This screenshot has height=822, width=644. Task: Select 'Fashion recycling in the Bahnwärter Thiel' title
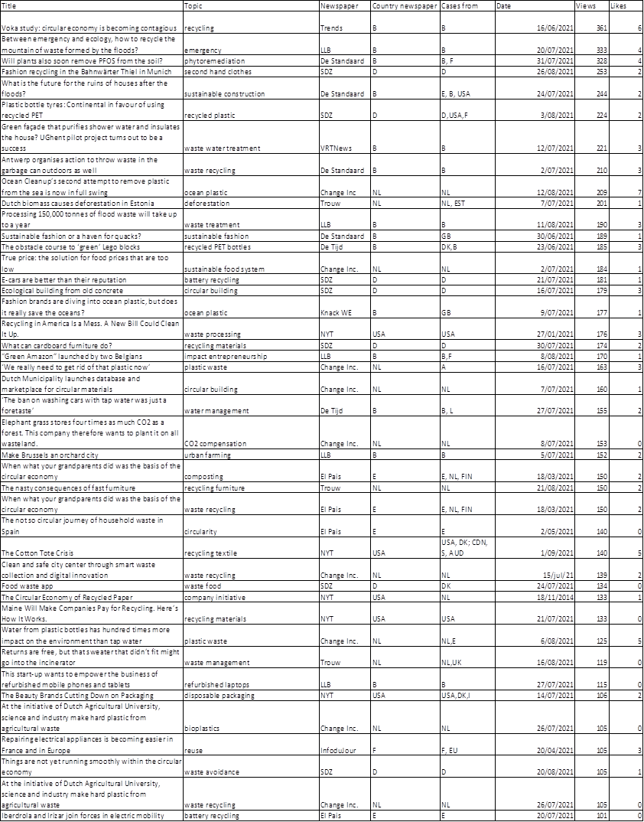click(92, 72)
